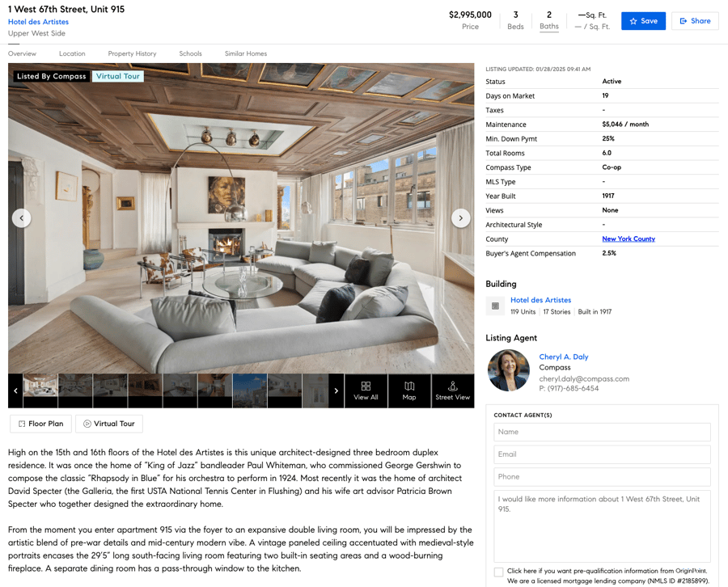728x587 pixels.
Task: Follow the New York County link
Action: (x=629, y=239)
